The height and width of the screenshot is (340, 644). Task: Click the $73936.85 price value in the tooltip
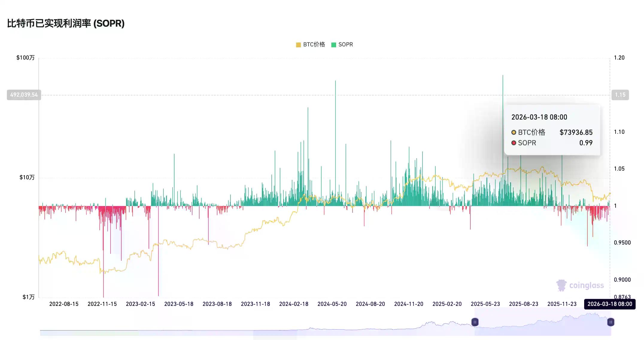[576, 132]
